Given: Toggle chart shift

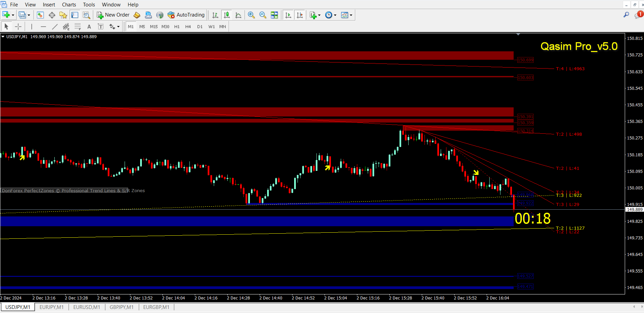Looking at the screenshot, I should [299, 15].
